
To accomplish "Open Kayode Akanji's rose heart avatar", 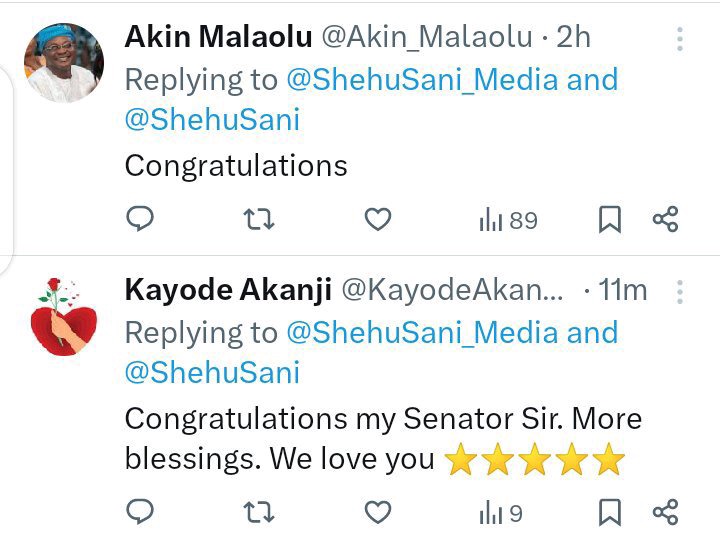I will 64,316.
